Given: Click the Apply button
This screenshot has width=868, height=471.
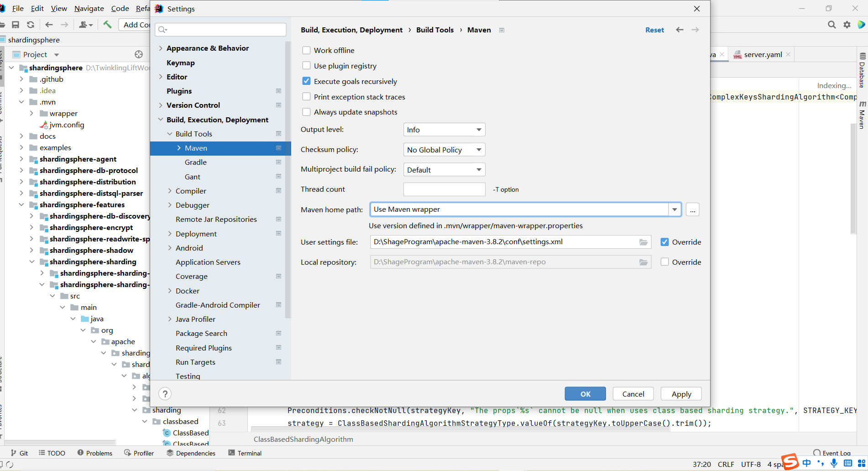Looking at the screenshot, I should point(681,393).
